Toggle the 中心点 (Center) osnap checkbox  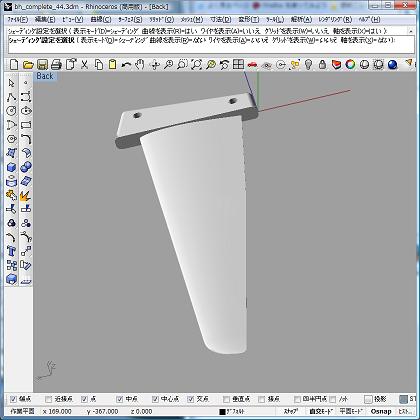[x=155, y=399]
